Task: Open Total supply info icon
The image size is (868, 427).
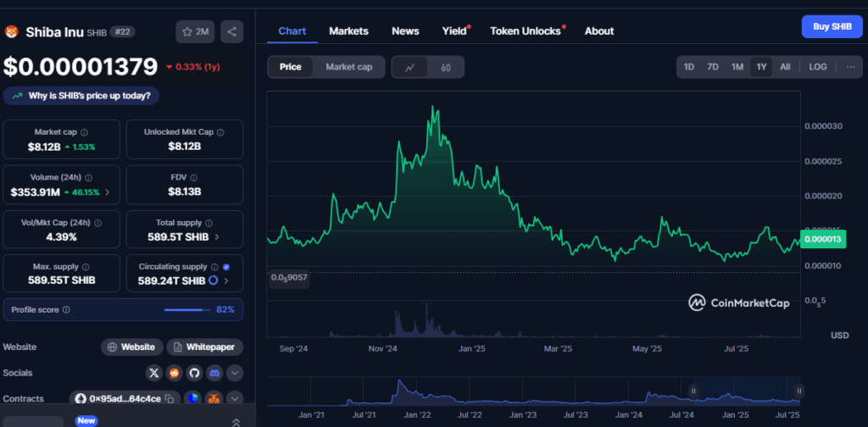Action: coord(209,223)
